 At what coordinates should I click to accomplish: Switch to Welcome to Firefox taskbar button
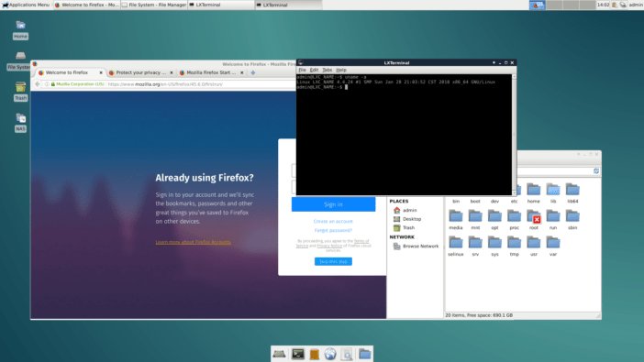[86, 5]
